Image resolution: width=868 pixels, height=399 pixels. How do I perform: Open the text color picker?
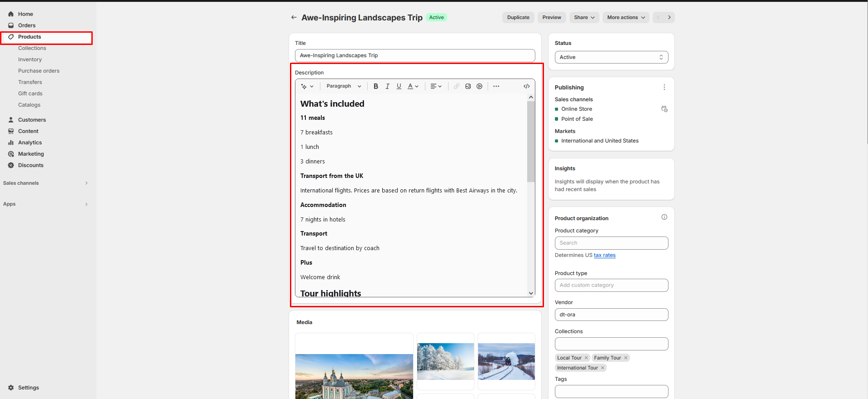tap(413, 86)
